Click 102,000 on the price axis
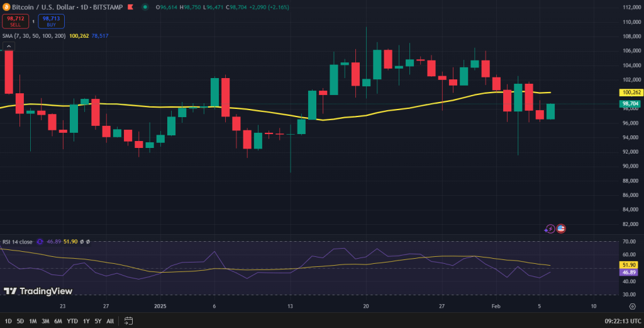Image resolution: width=644 pixels, height=328 pixels. click(631, 80)
